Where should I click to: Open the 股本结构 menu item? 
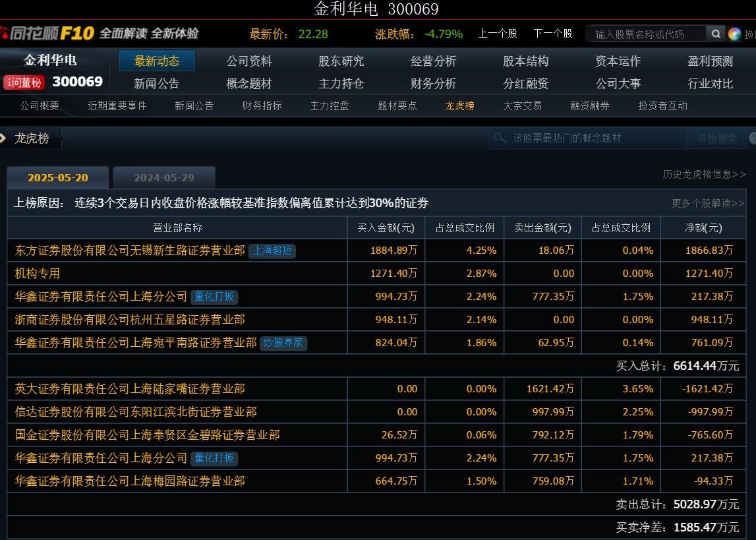[x=525, y=61]
